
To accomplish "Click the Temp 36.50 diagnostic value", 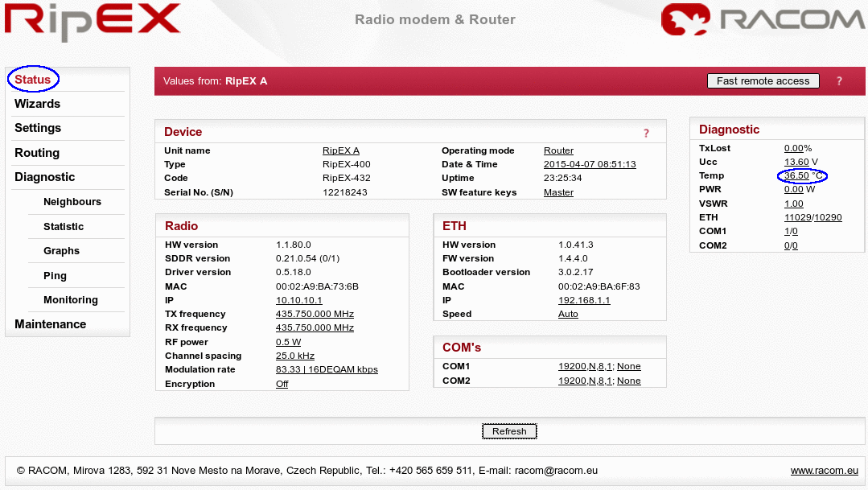I will [796, 175].
